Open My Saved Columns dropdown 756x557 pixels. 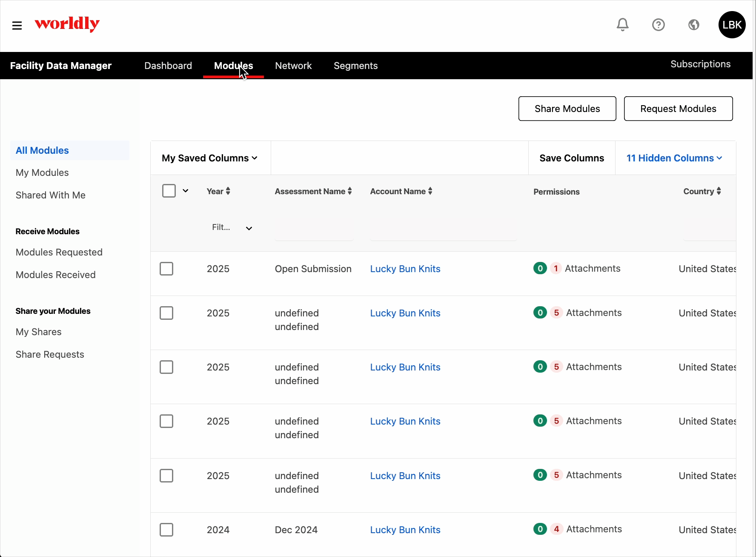pos(210,158)
